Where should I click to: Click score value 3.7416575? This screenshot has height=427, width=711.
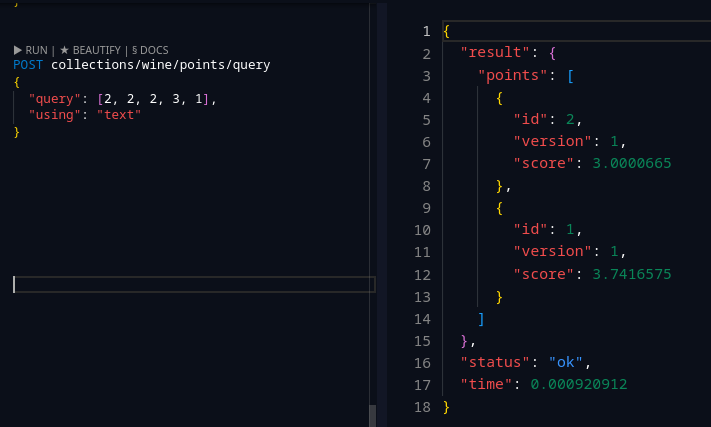626,273
